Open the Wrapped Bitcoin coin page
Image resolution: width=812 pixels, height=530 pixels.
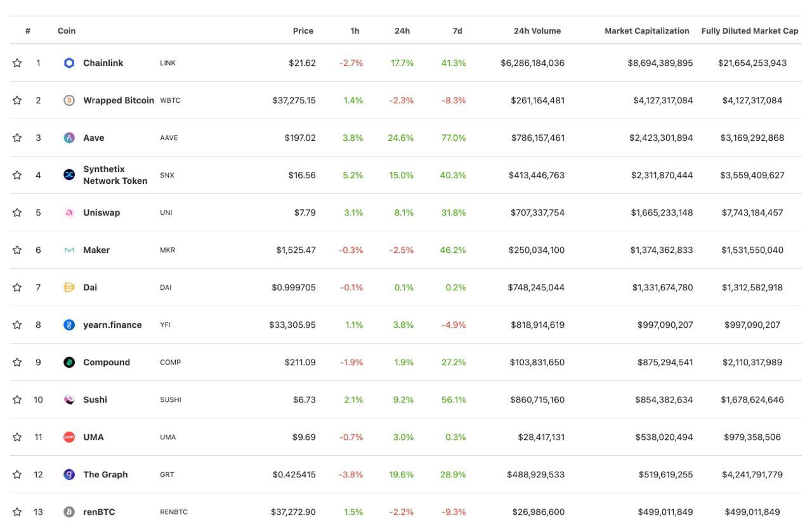[x=119, y=100]
